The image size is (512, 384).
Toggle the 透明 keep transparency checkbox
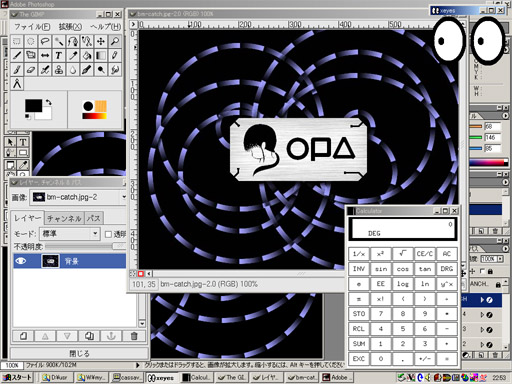coord(108,234)
